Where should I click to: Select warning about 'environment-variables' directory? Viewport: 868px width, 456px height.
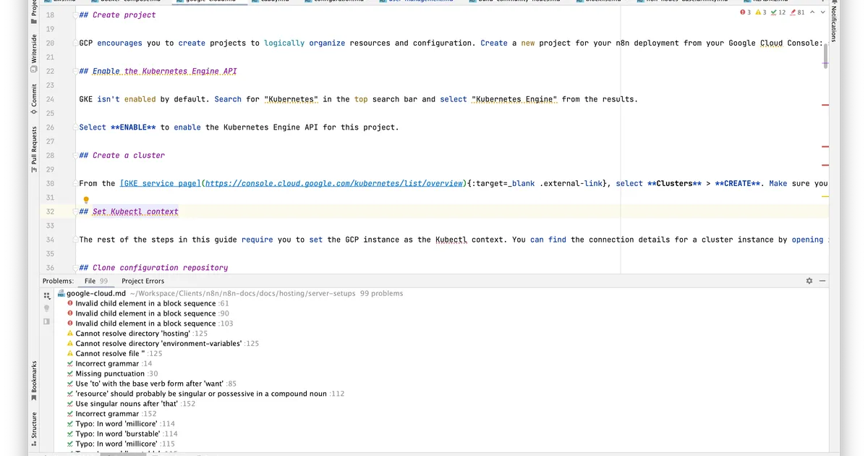(163, 344)
